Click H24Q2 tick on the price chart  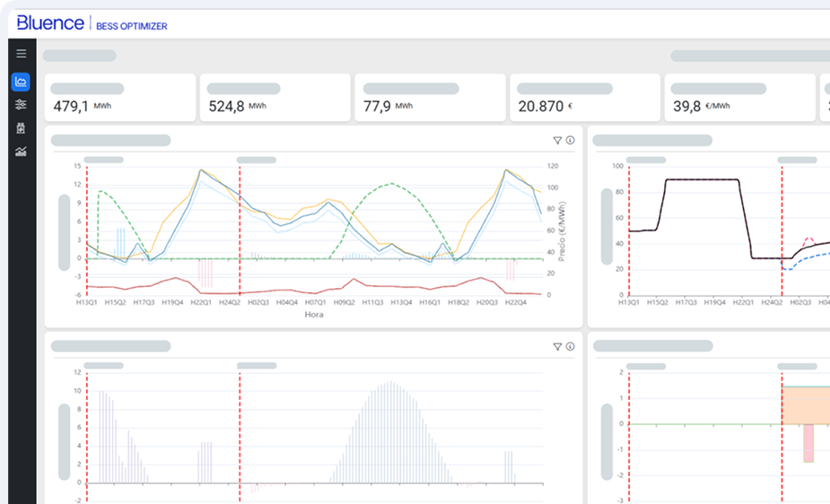pos(230,302)
